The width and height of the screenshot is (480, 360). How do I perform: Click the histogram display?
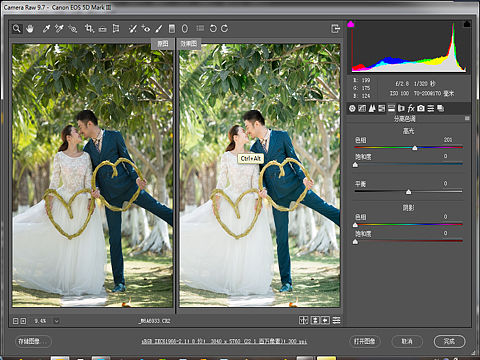pyautogui.click(x=409, y=47)
